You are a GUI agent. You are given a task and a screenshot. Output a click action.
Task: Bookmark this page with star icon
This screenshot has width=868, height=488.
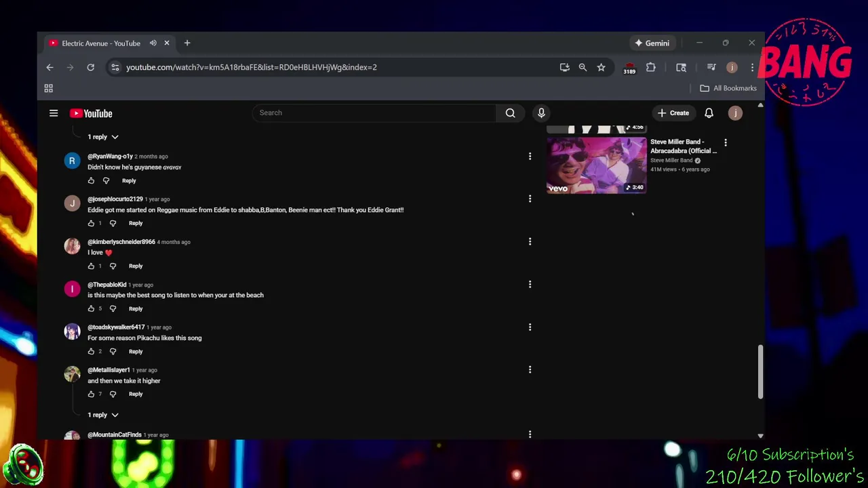coord(601,67)
